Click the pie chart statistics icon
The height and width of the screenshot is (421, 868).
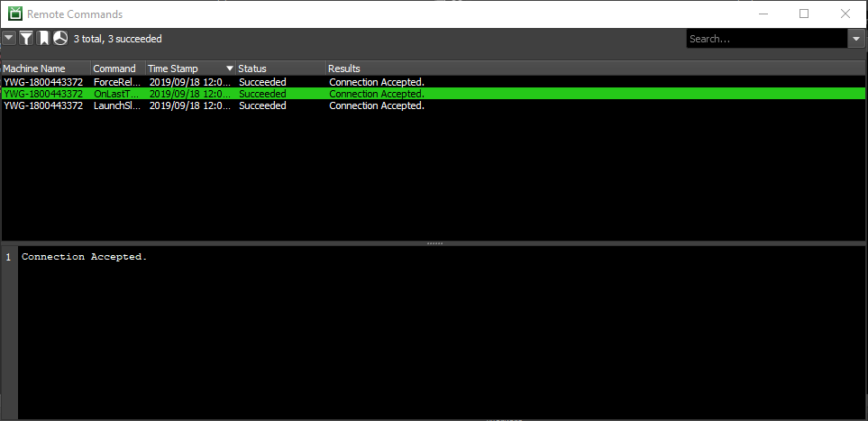tap(60, 39)
